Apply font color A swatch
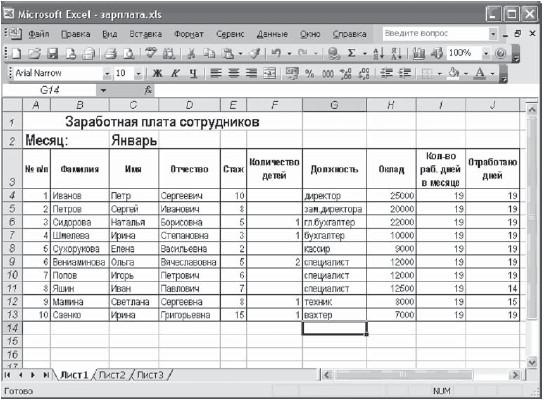The image size is (544, 400). (480, 73)
